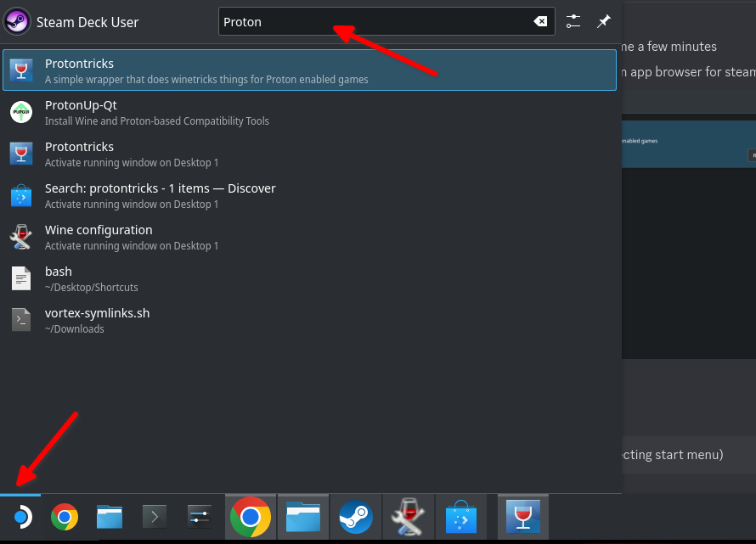Switch to the Discover store taskbar icon

(x=461, y=516)
